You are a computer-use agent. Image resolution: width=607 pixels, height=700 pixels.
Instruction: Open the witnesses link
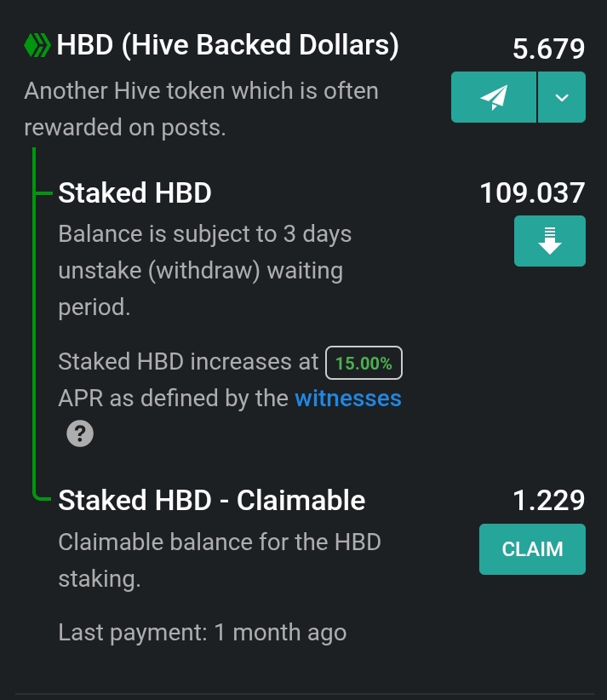[x=348, y=399]
